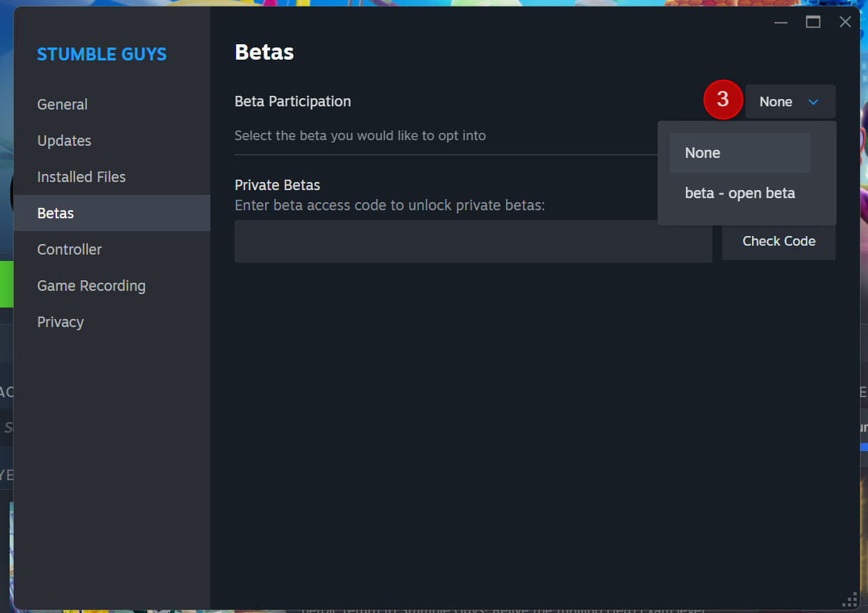Maximize the properties window

[812, 22]
